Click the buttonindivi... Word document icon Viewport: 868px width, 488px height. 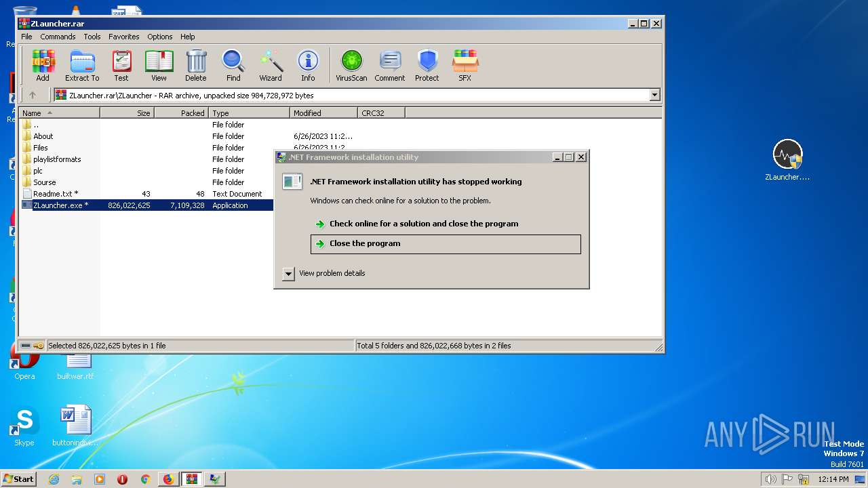[75, 426]
